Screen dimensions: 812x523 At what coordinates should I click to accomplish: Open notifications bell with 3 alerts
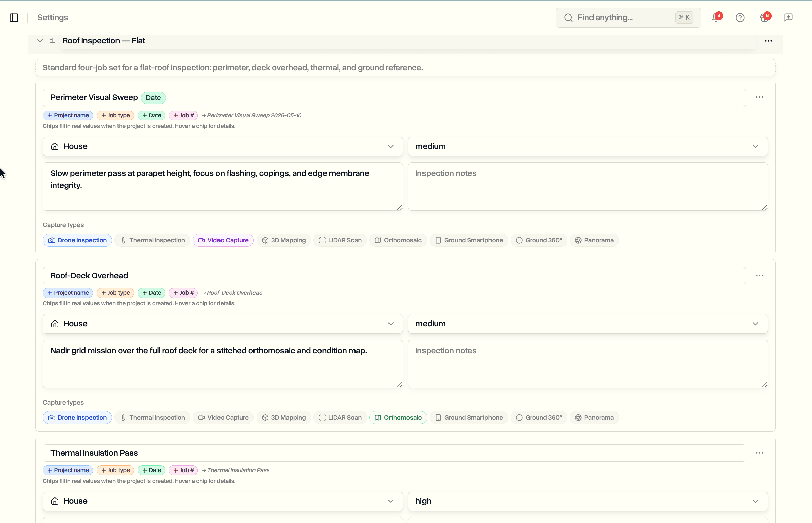716,18
